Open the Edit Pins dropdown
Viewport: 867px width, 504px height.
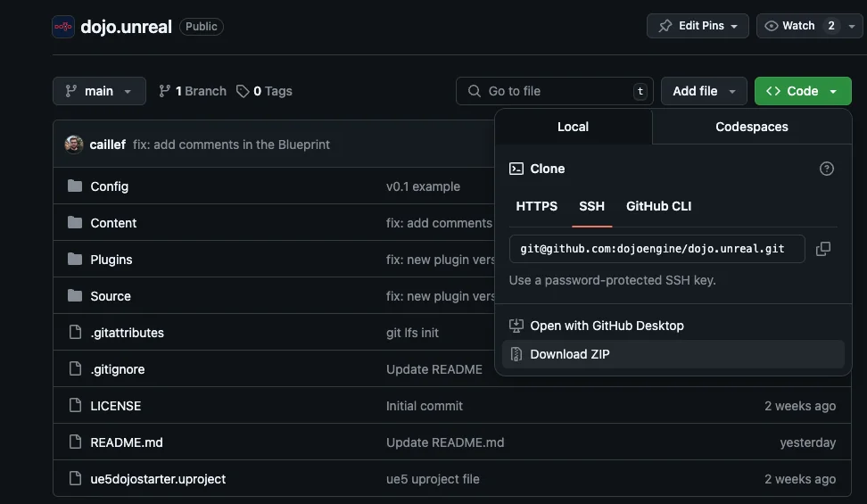tap(698, 26)
